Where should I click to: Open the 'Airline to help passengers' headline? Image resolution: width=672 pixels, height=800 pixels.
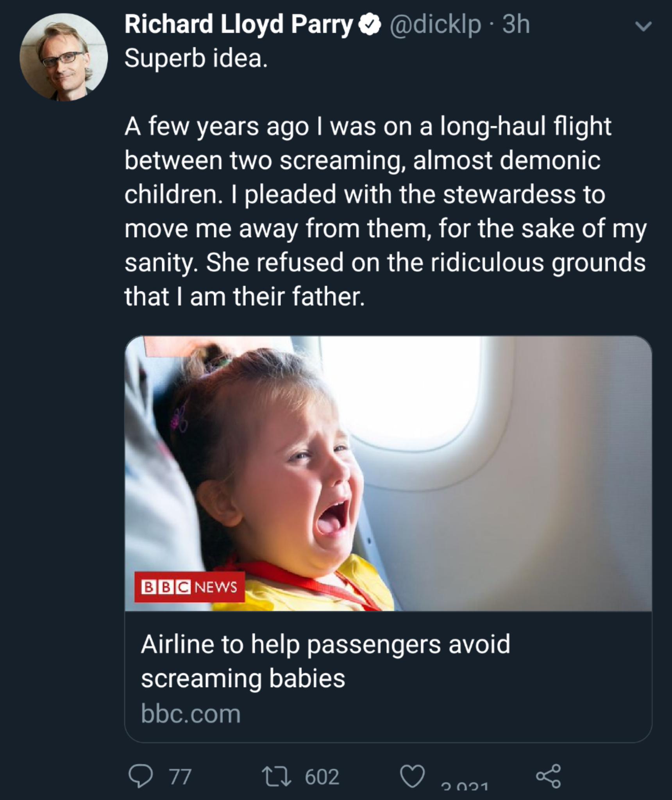(x=325, y=661)
